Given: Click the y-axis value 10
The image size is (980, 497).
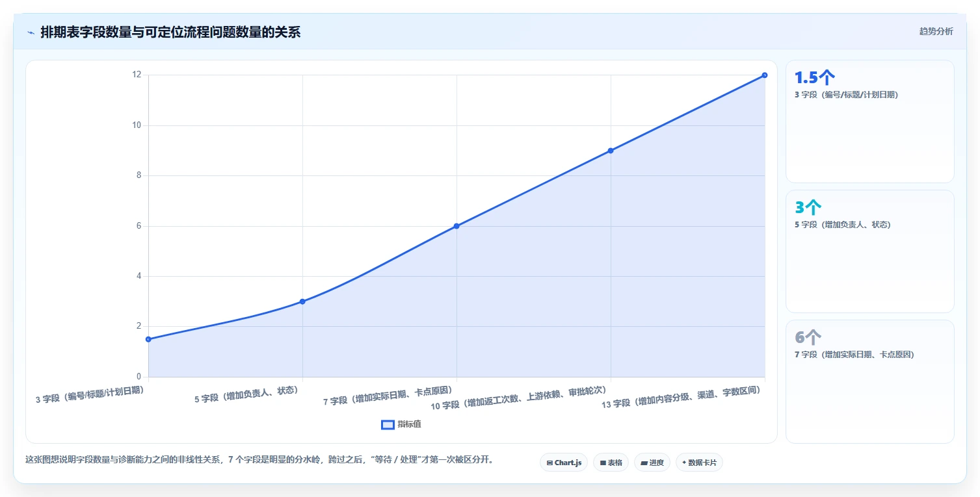Looking at the screenshot, I should [x=137, y=125].
